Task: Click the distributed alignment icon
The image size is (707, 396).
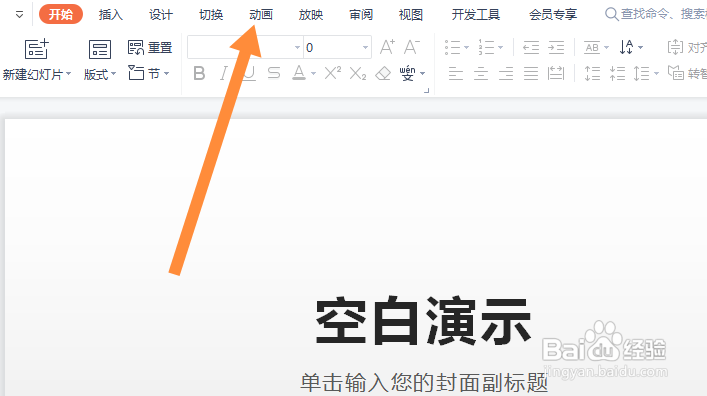Action: pyautogui.click(x=556, y=73)
